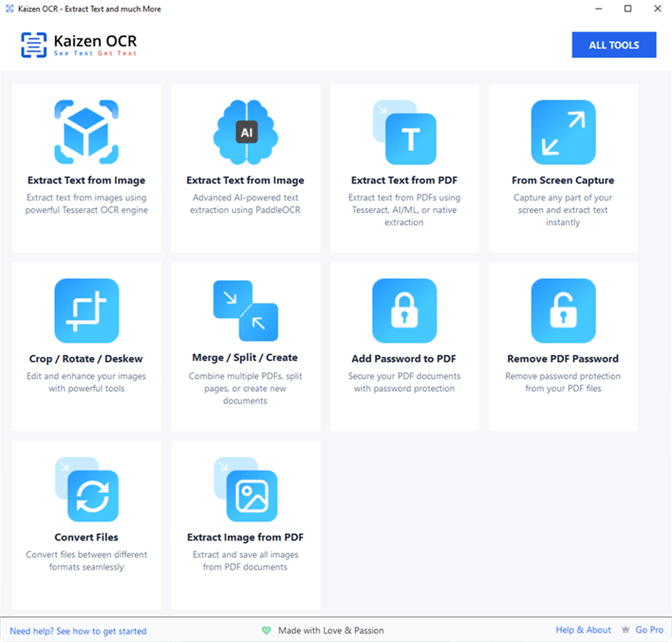Click the ALL TOOLS button
Image resolution: width=672 pixels, height=642 pixels.
(x=614, y=44)
